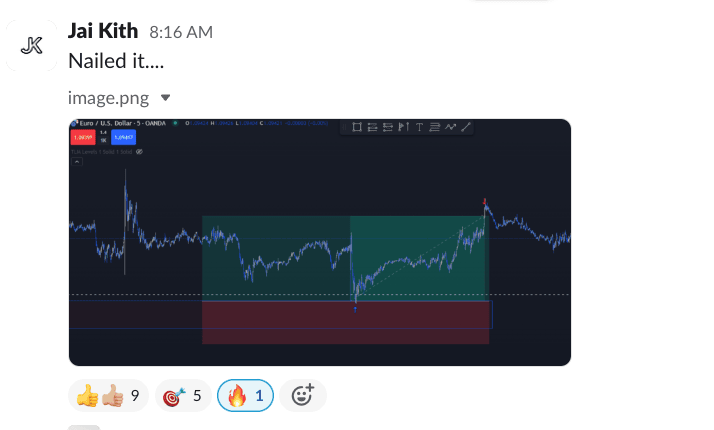Open the add reaction emoji picker
This screenshot has width=714, height=430.
pyautogui.click(x=303, y=396)
